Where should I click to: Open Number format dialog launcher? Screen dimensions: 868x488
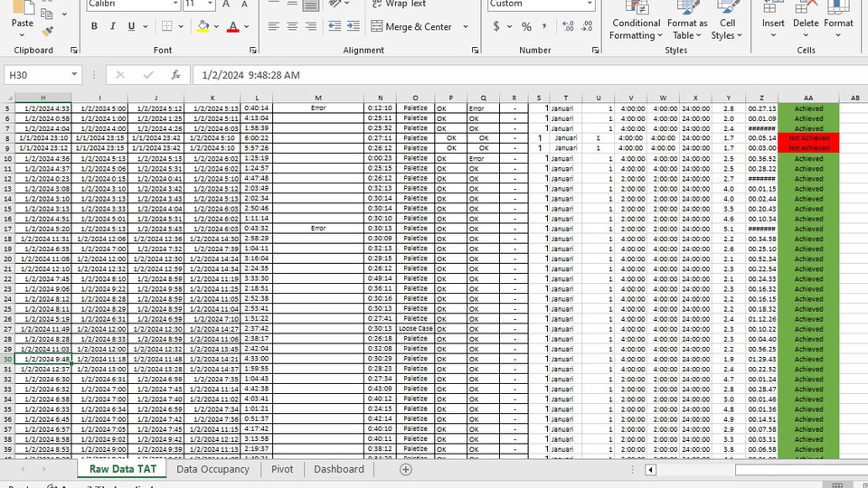[595, 51]
